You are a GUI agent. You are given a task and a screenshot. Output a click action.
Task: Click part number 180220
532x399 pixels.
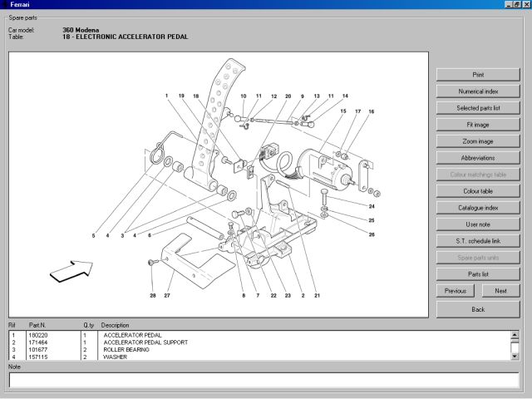(x=38, y=335)
